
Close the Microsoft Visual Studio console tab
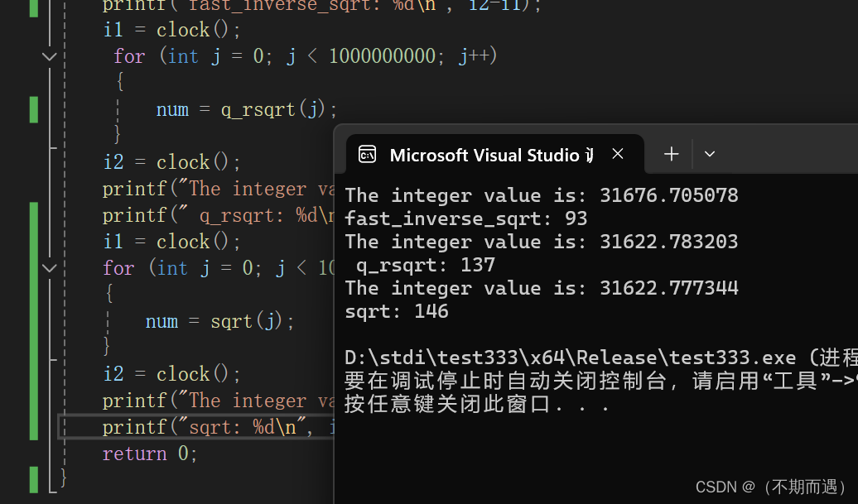point(618,154)
